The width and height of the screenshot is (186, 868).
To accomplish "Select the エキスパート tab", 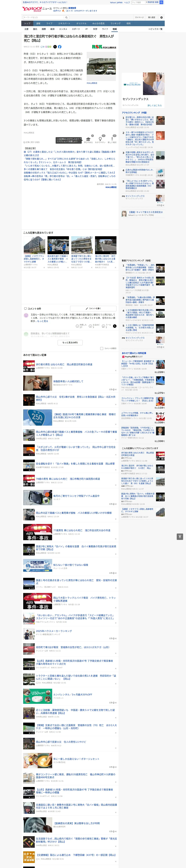I will pos(64,24).
